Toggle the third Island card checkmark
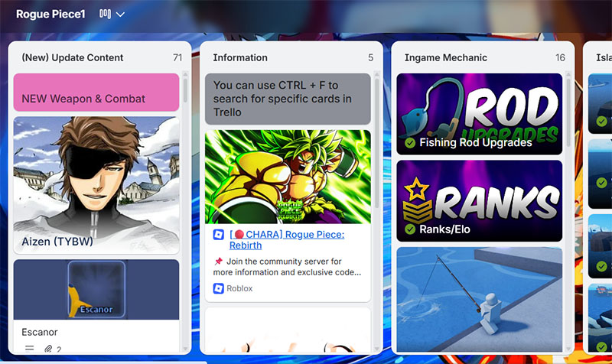Screen dimensions: 612x364 pyautogui.click(x=601, y=266)
